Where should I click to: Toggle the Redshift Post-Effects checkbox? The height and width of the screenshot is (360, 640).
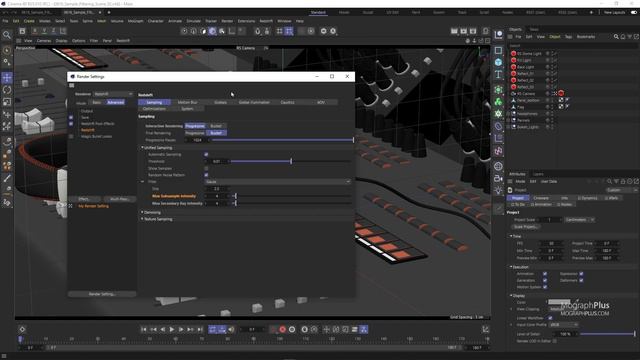click(71, 124)
